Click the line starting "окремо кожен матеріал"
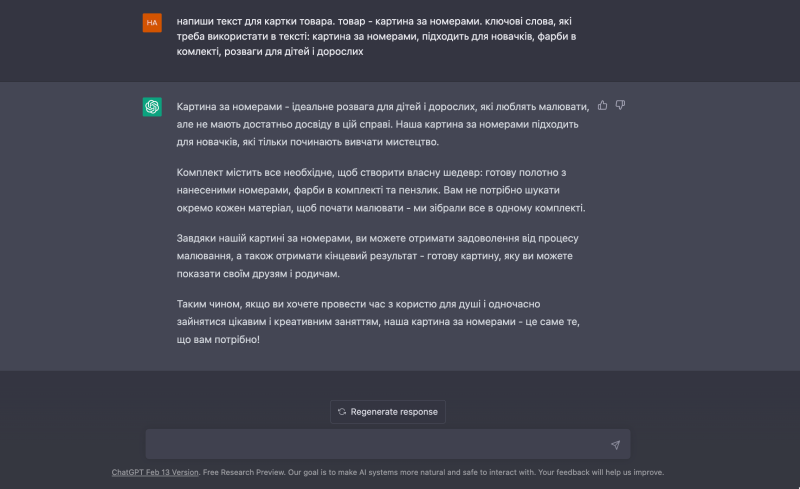The width and height of the screenshot is (800, 489). pos(381,208)
